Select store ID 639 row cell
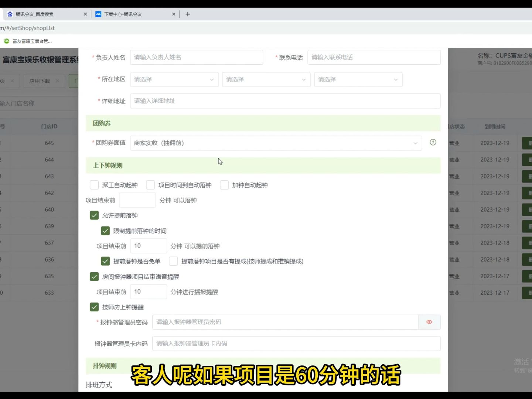Image resolution: width=532 pixels, height=399 pixels. click(49, 226)
